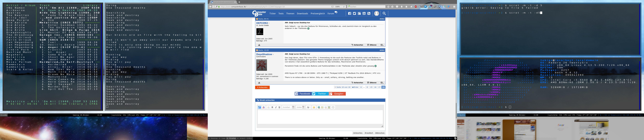This screenshot has width=644, height=140.
Task: Open the ComputerBase search magnifier
Action: [384, 13]
